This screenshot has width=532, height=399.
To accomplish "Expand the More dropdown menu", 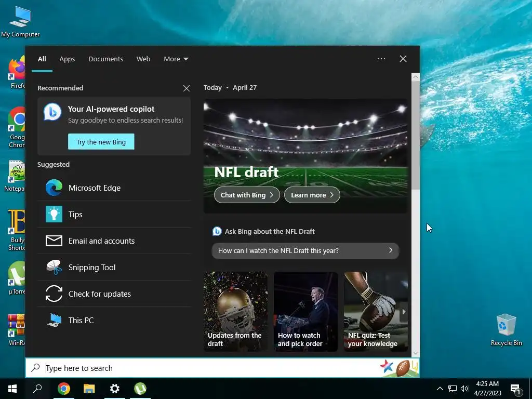I will (x=176, y=59).
